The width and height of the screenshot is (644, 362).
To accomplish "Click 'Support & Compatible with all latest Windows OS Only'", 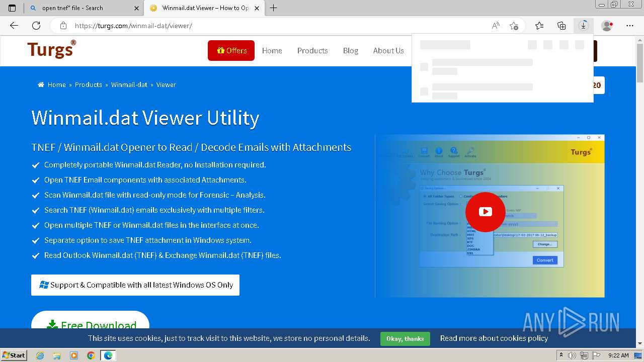I will tap(135, 285).
